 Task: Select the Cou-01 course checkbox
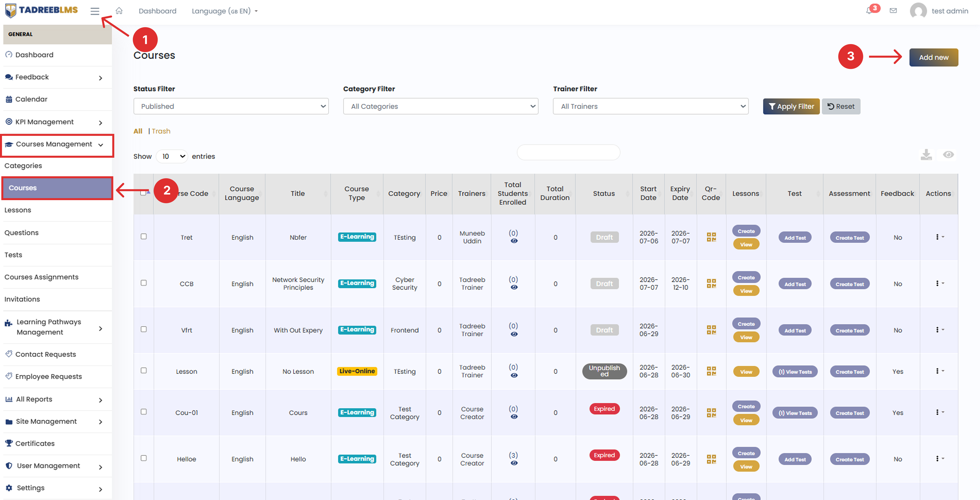tap(143, 412)
